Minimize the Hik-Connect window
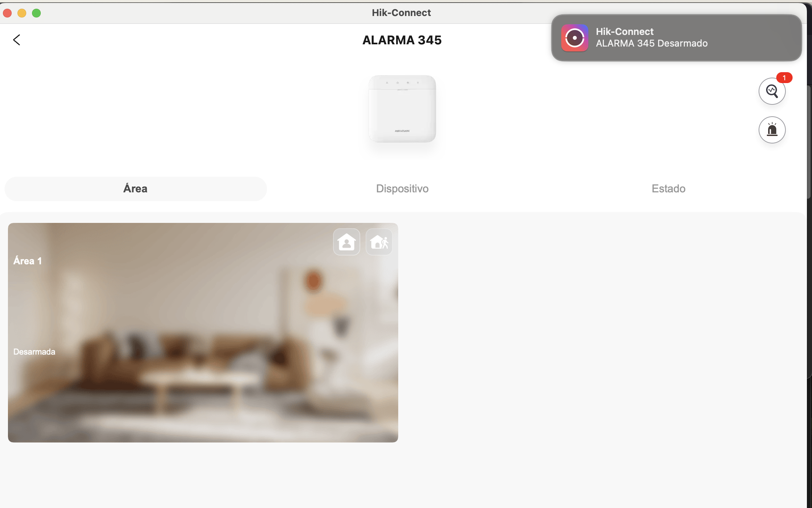Viewport: 812px width, 508px height. [x=22, y=13]
